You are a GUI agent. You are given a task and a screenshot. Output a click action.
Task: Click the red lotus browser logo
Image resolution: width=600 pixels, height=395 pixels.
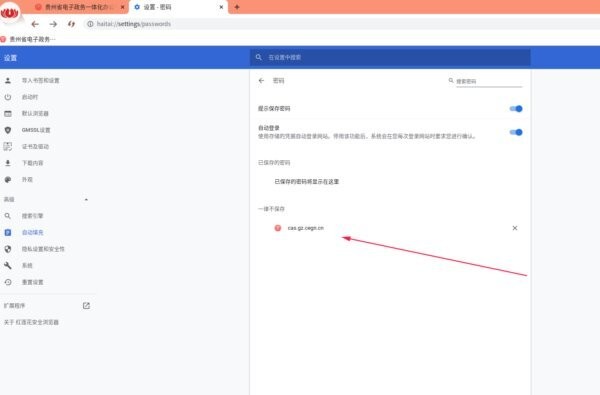(x=10, y=13)
